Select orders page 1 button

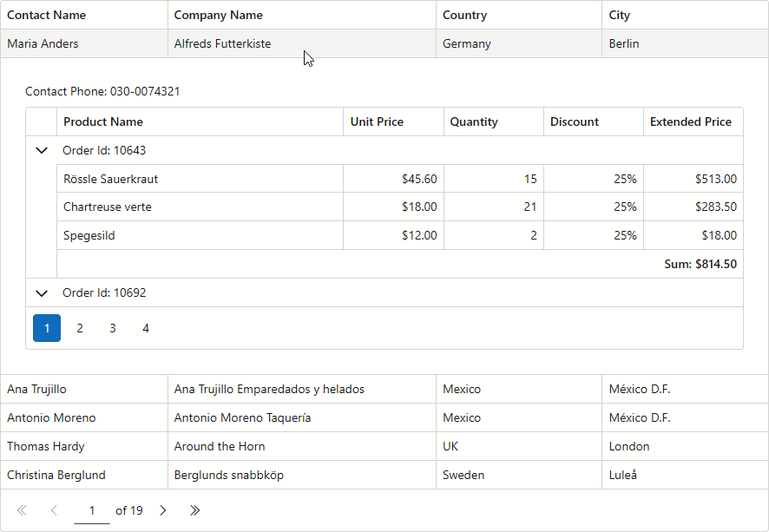(47, 328)
